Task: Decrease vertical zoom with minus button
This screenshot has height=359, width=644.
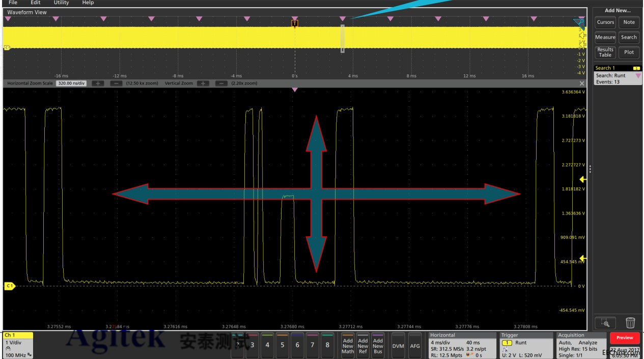Action: [x=221, y=83]
